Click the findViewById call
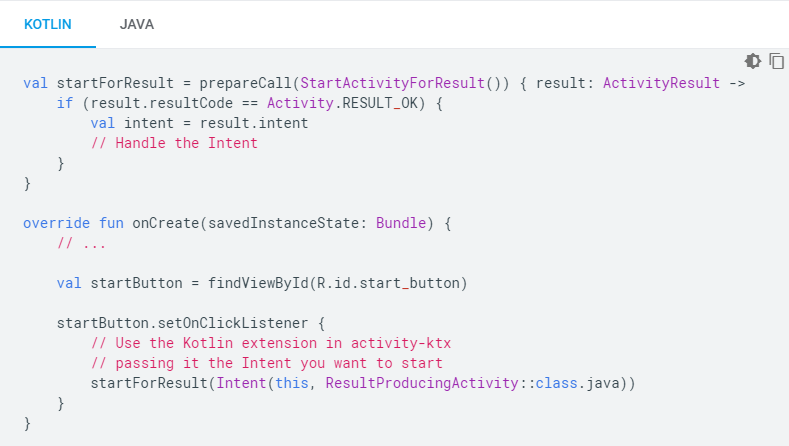 coord(258,283)
